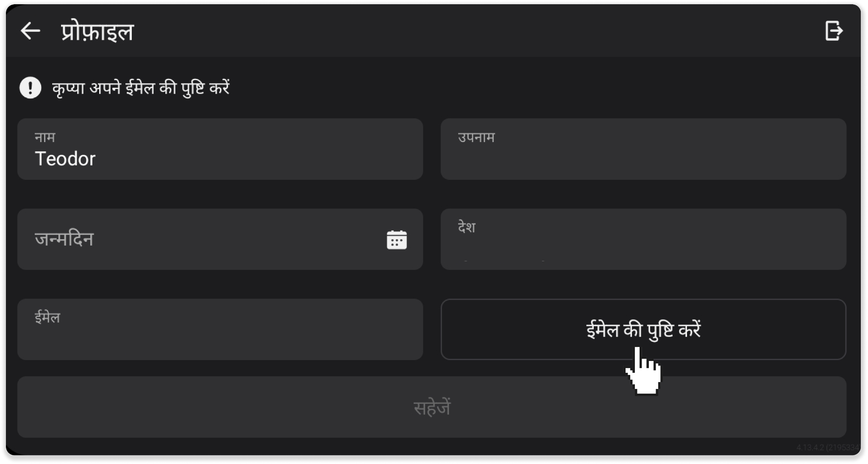This screenshot has width=868, height=464.
Task: Click the logout icon in header
Action: pyautogui.click(x=834, y=31)
